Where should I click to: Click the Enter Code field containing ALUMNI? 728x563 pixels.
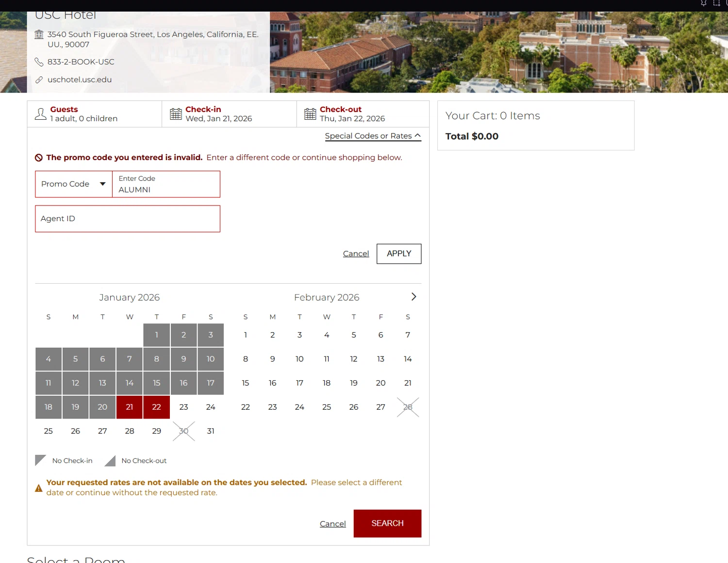pyautogui.click(x=166, y=184)
